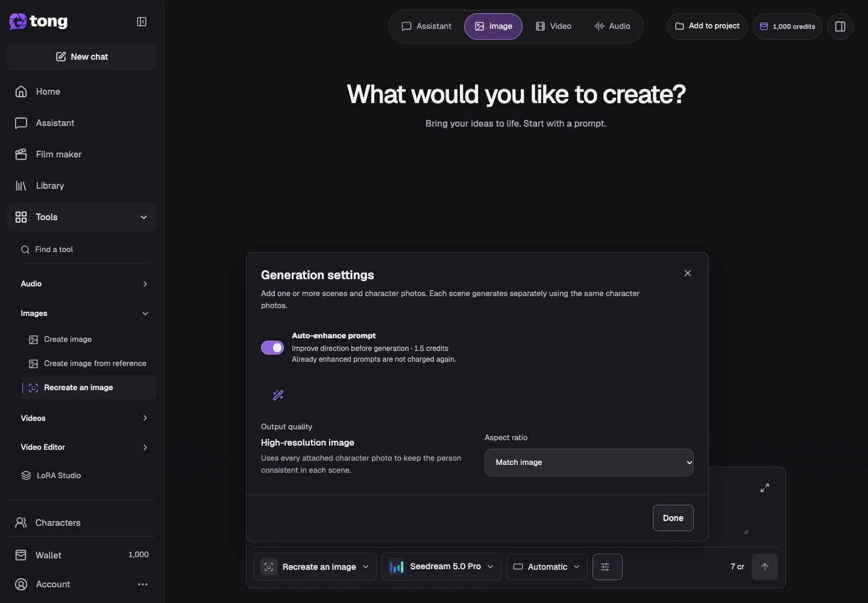
Task: Close the Generation settings dialog
Action: 688,273
